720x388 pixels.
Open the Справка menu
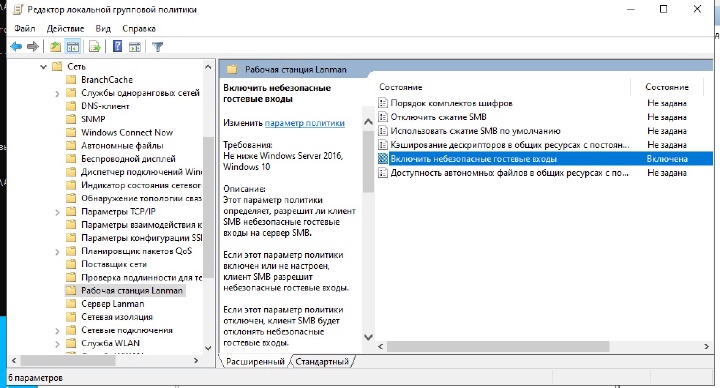coord(139,28)
